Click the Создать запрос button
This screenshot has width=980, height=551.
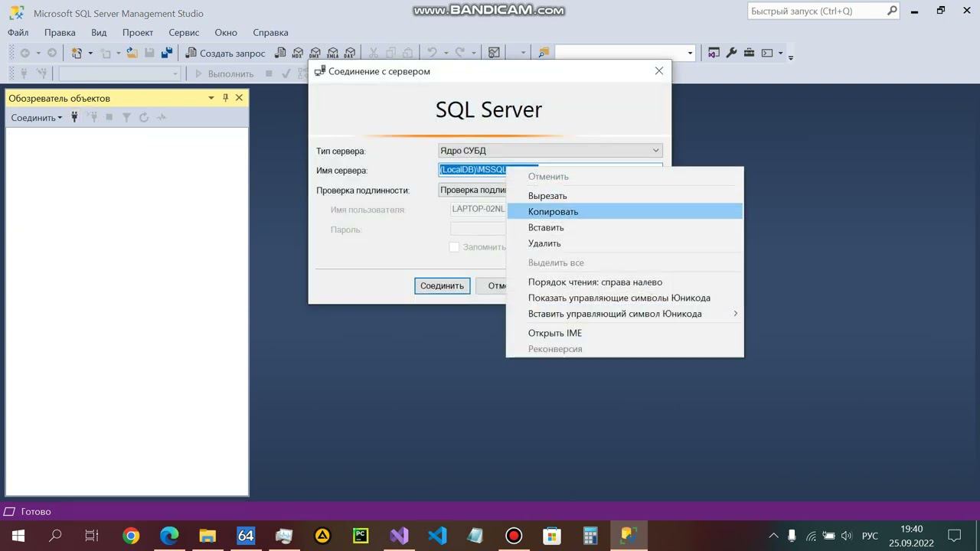(x=226, y=53)
